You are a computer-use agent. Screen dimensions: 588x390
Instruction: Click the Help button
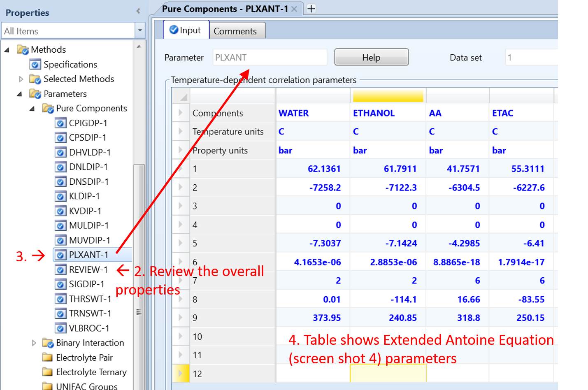[371, 57]
